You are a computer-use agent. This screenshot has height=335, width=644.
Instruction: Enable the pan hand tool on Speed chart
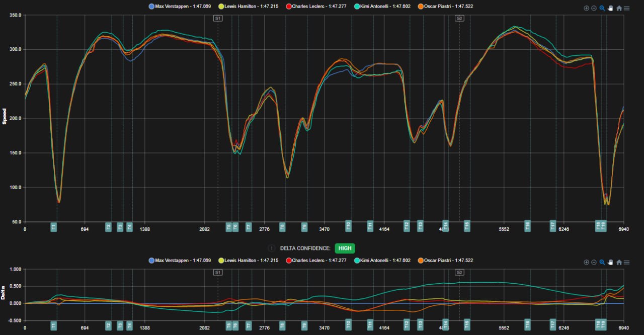[610, 8]
